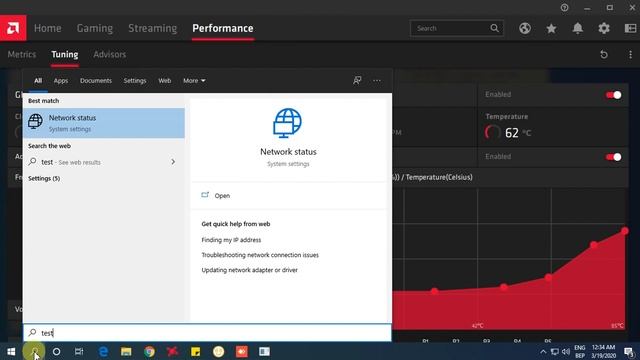Click the Windows Start button
Viewport: 640px width, 360px height.
tap(11, 351)
